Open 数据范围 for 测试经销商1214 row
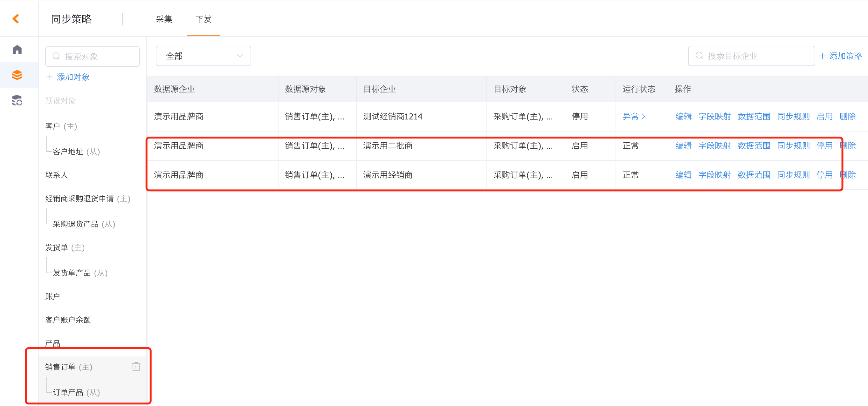Image resolution: width=868 pixels, height=406 pixels. [x=754, y=117]
